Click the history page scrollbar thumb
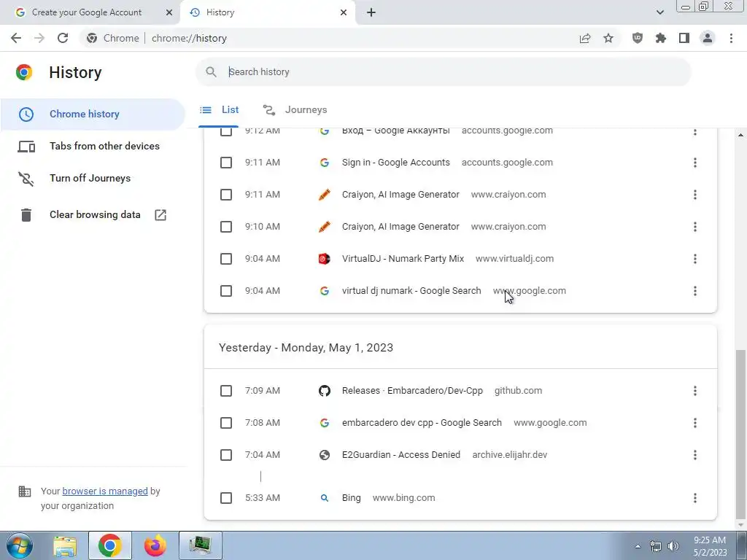The height and width of the screenshot is (560, 747). coord(740,433)
